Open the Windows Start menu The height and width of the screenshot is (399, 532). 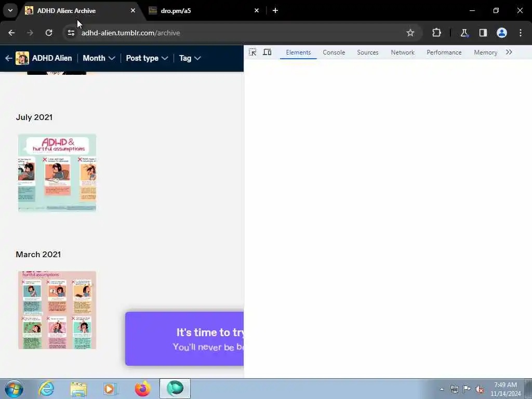(14, 389)
